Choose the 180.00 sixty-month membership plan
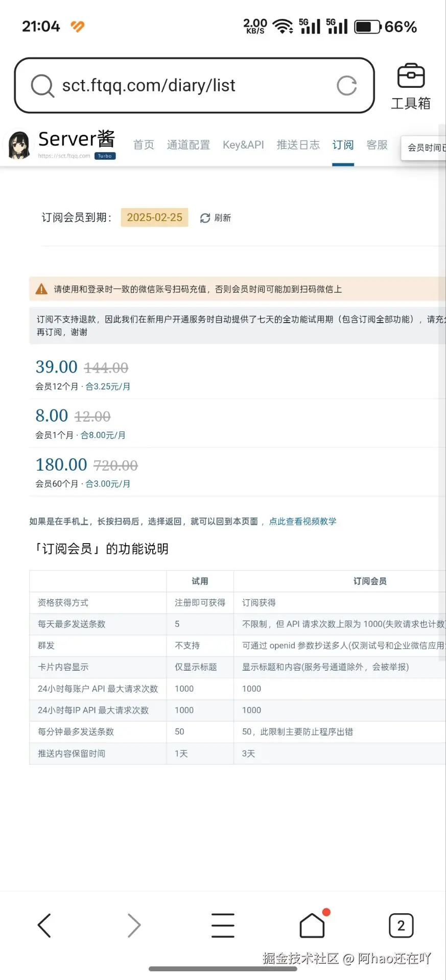 238,472
